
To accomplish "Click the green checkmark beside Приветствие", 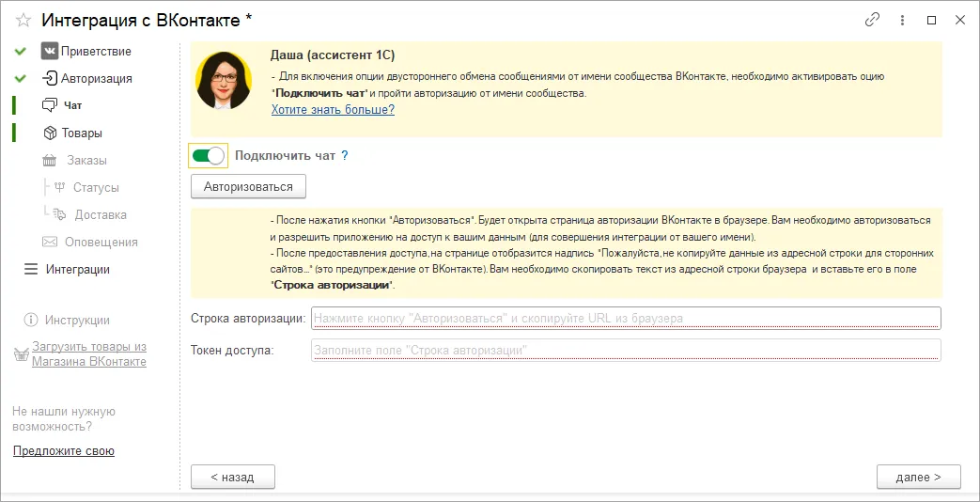I will coord(21,52).
